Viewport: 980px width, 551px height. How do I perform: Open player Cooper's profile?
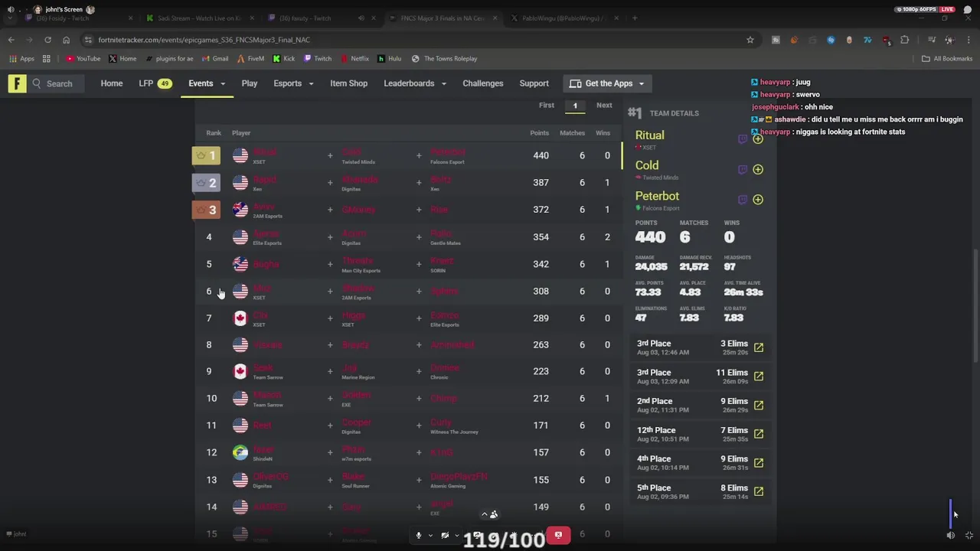click(x=356, y=422)
